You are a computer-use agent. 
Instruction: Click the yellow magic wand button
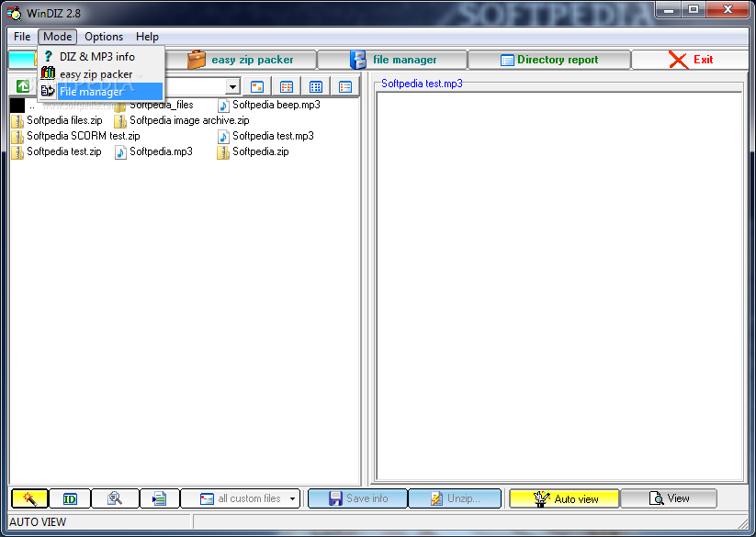point(30,498)
